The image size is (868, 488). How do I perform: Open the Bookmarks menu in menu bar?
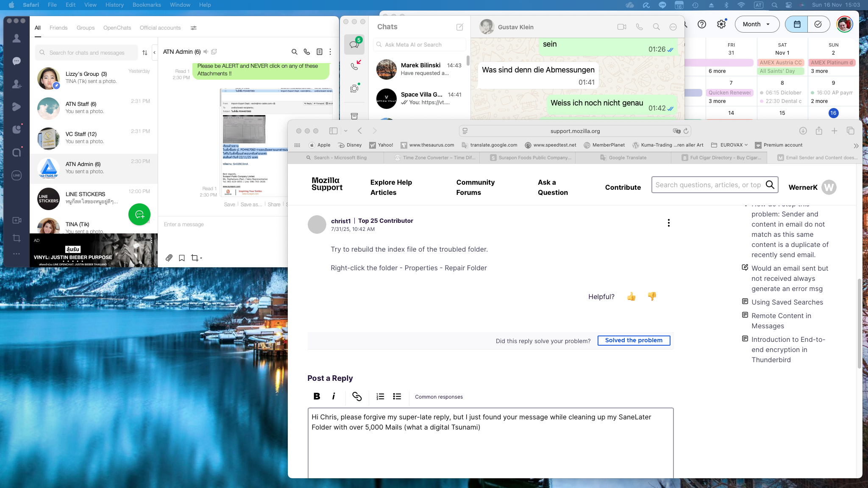coord(146,5)
